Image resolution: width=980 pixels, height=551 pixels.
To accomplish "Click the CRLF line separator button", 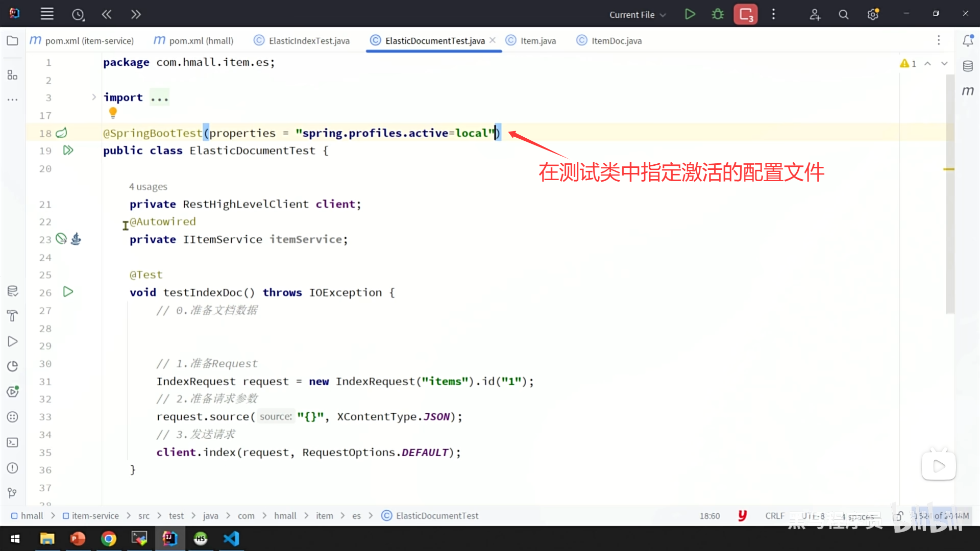I will tap(775, 516).
